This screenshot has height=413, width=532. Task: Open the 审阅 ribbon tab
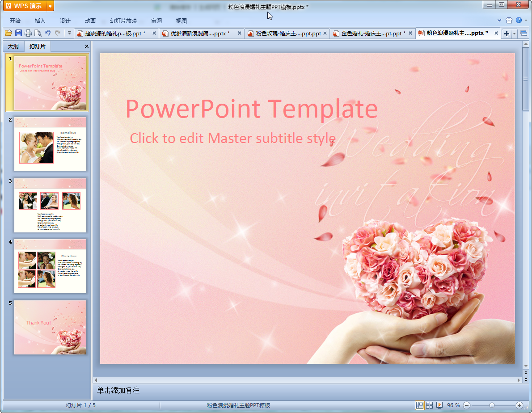pyautogui.click(x=156, y=21)
